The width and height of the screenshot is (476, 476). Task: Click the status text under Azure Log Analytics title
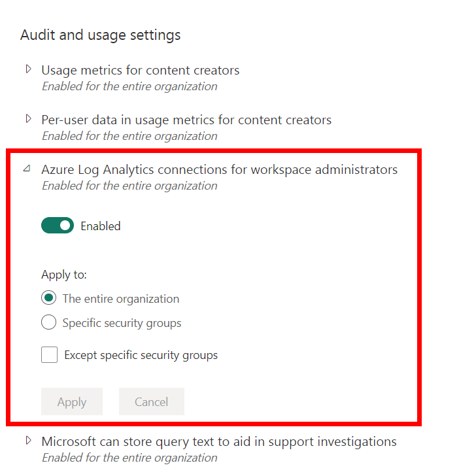pos(129,186)
